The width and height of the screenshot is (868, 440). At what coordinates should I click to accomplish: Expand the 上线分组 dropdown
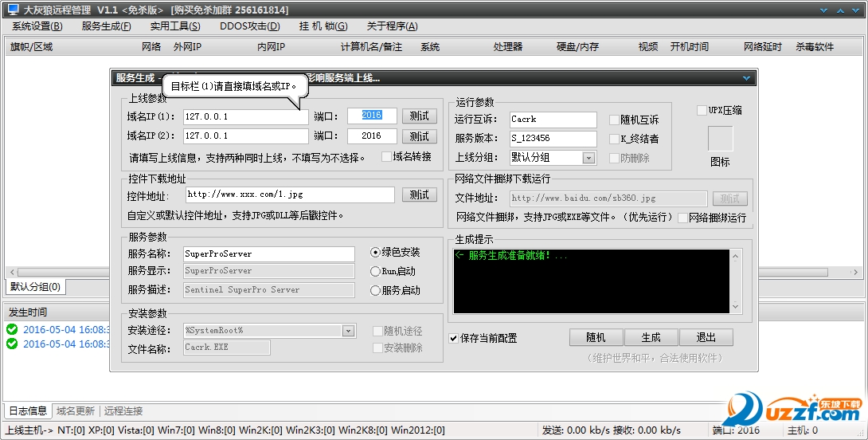[x=589, y=158]
